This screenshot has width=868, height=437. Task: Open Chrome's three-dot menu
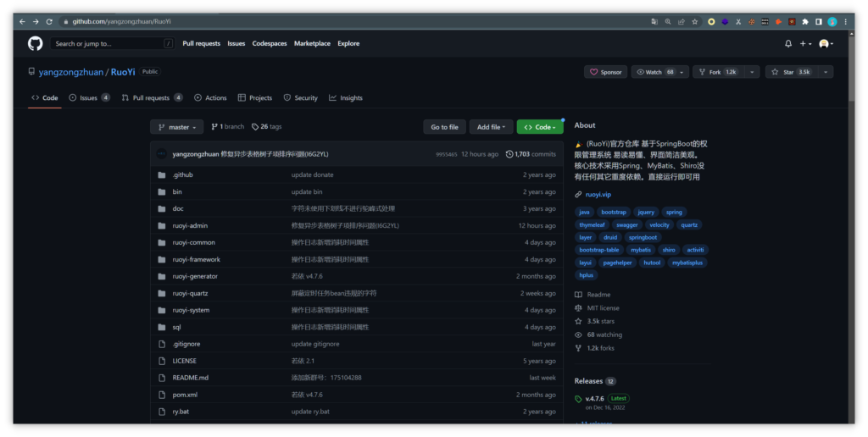click(x=845, y=21)
